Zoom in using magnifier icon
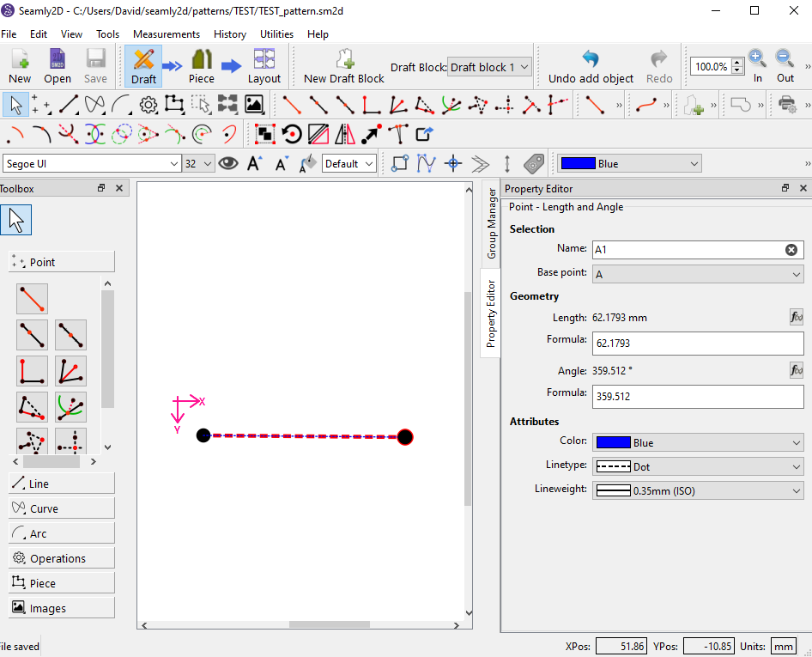812x657 pixels. click(x=757, y=65)
